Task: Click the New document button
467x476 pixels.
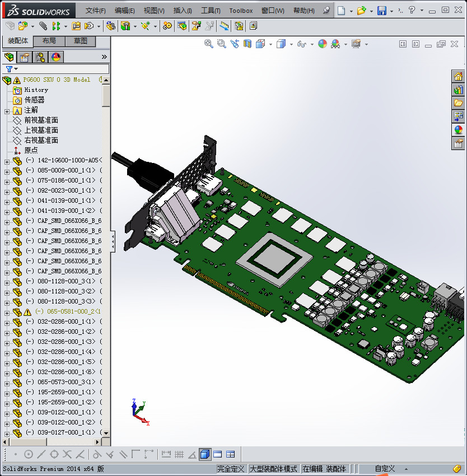Action: 342,11
